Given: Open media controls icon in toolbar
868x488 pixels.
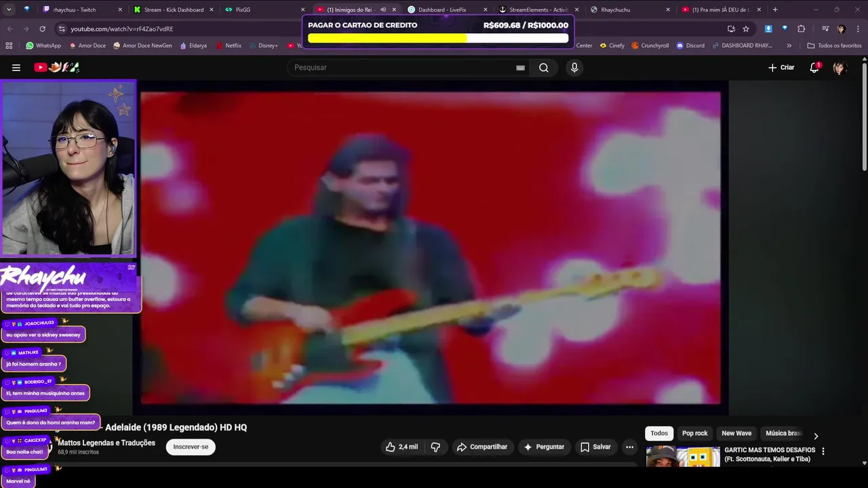Looking at the screenshot, I should tap(825, 28).
